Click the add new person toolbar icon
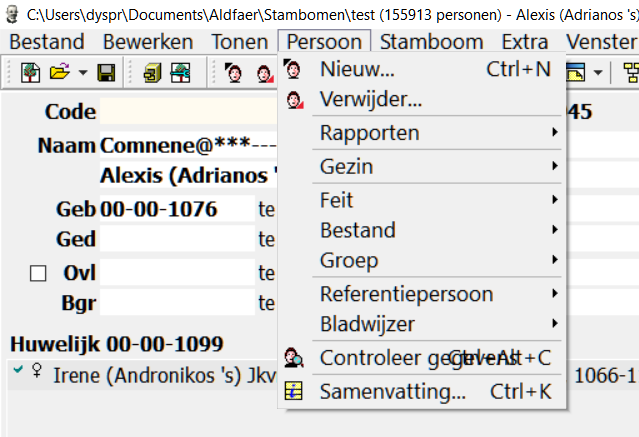 pyautogui.click(x=234, y=72)
